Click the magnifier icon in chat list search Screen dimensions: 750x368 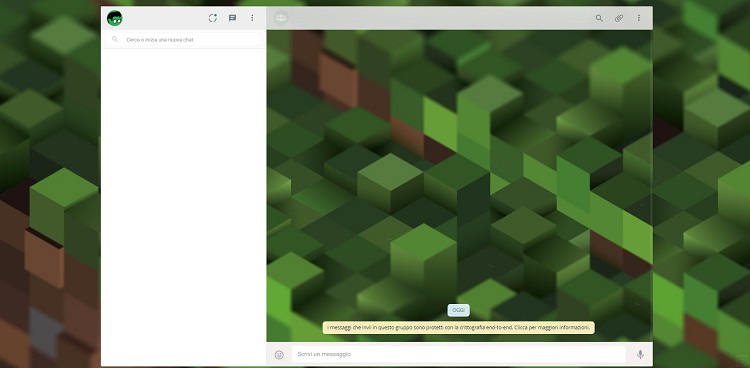[x=115, y=39]
